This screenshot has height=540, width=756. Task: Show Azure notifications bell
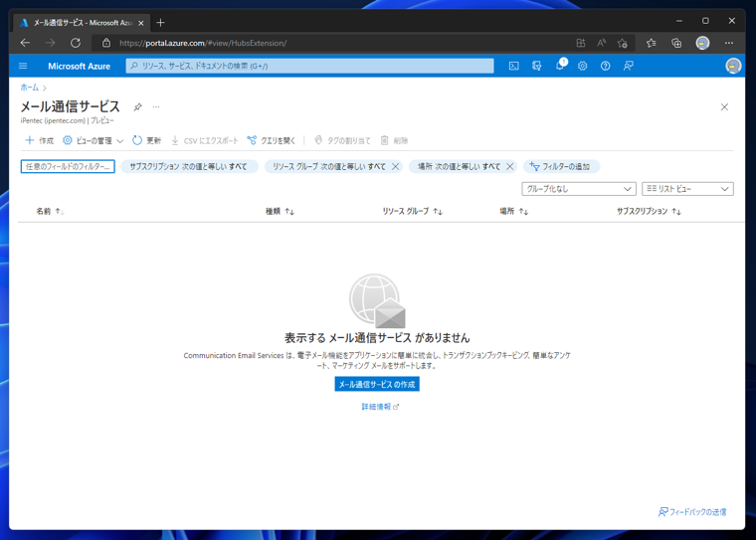coord(560,66)
